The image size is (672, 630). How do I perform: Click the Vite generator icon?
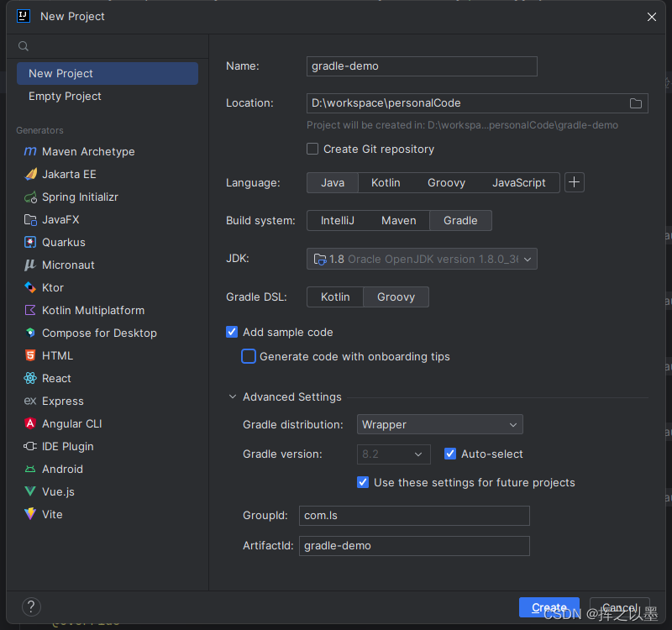coord(30,514)
